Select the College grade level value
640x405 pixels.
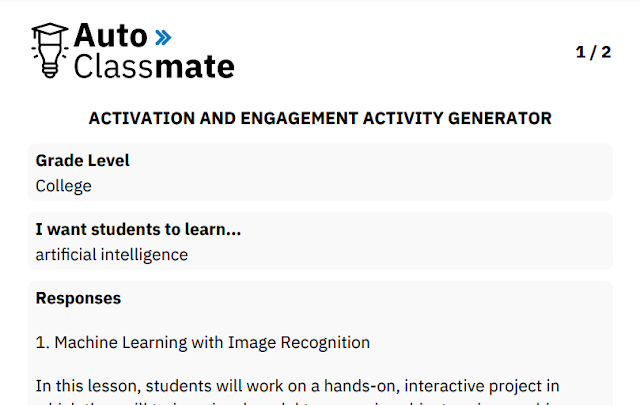(x=64, y=186)
